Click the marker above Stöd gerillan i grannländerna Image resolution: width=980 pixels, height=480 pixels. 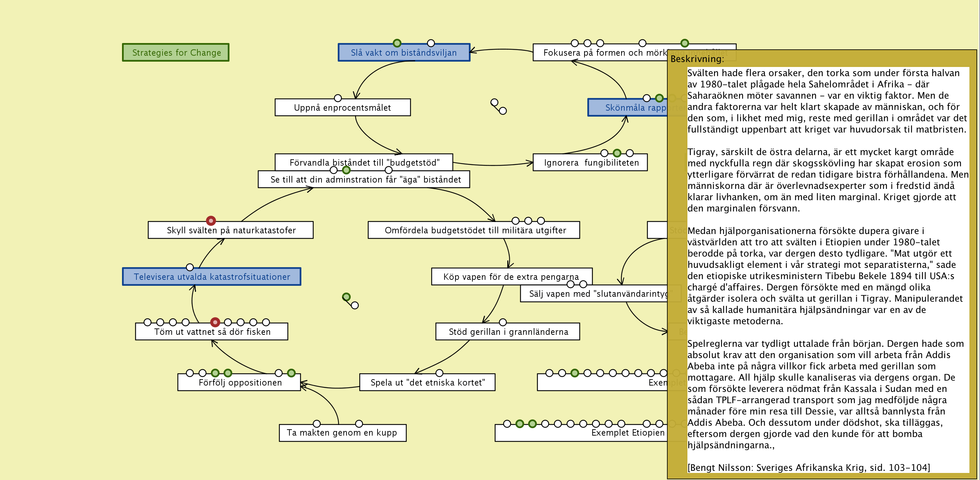click(x=503, y=322)
